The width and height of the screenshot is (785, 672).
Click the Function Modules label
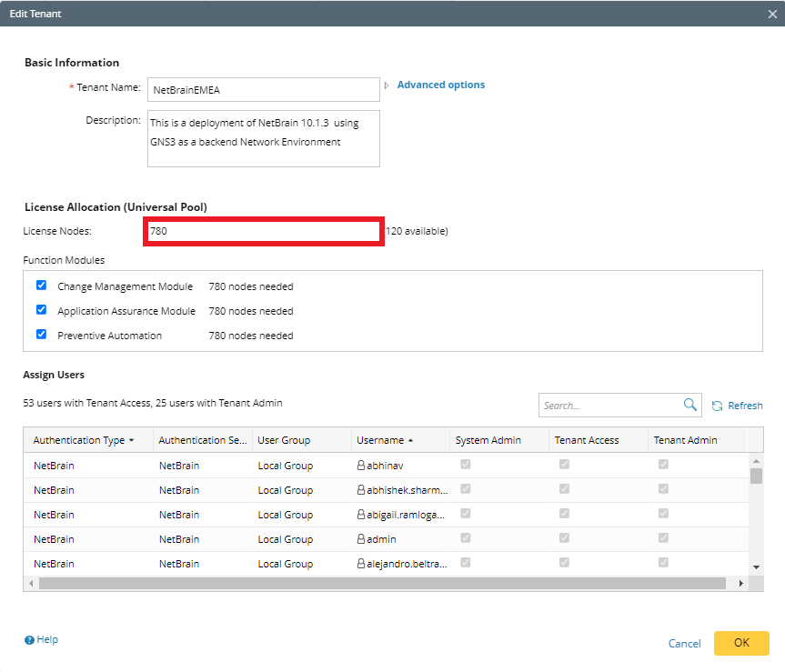64,260
